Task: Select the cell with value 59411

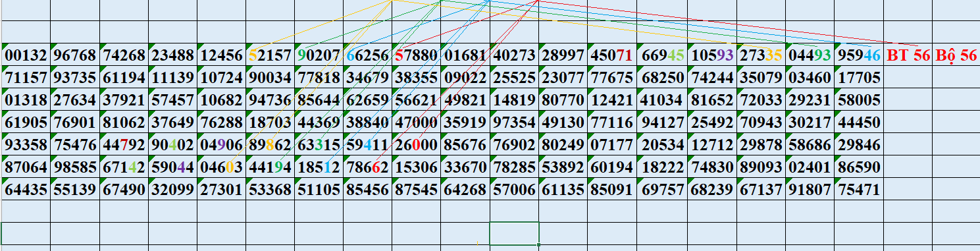Action: pos(367,145)
